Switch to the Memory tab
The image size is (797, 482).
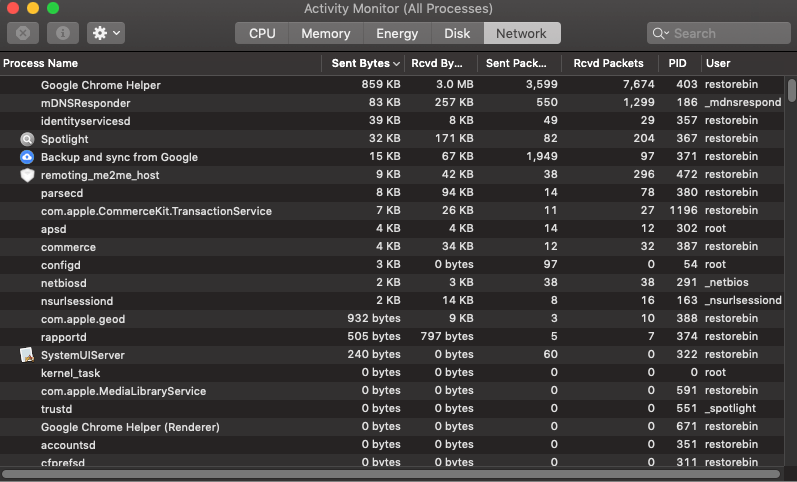click(326, 34)
